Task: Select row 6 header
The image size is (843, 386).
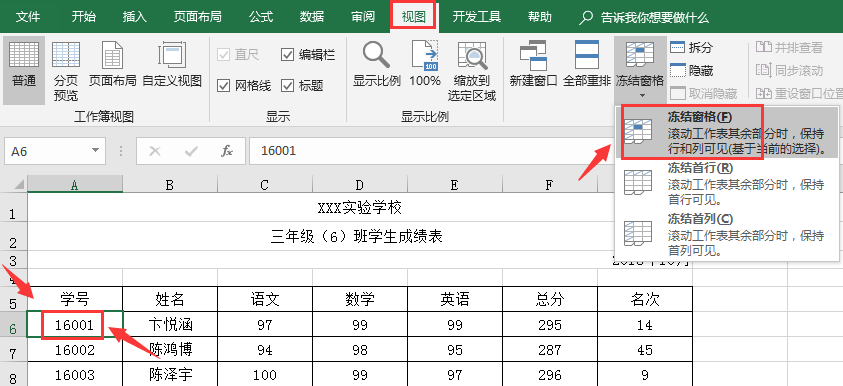Action: click(13, 325)
